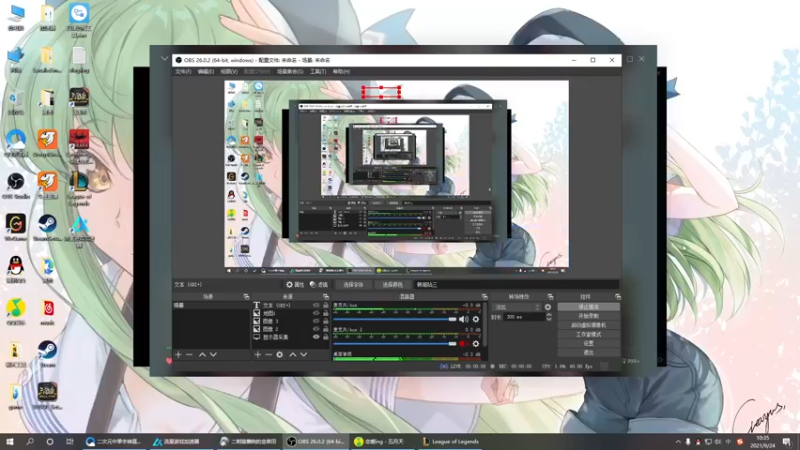Enable 工作室模式 studio mode

[588, 335]
